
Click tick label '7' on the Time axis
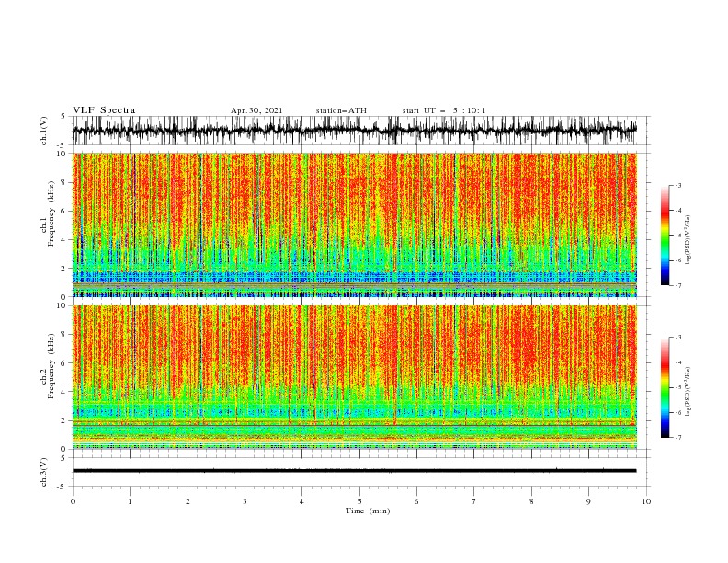pyautogui.click(x=474, y=501)
